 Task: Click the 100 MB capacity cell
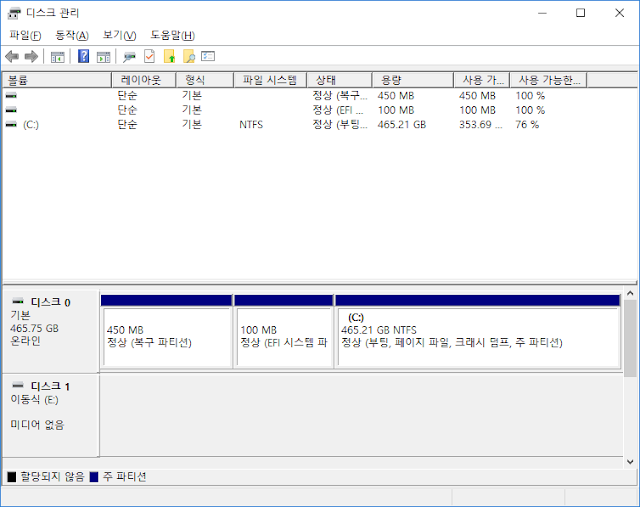396,110
